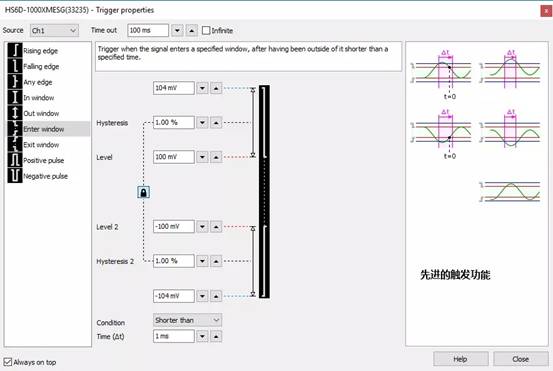
Task: Click the Time (Δt) 1 ms field
Action: coord(174,336)
